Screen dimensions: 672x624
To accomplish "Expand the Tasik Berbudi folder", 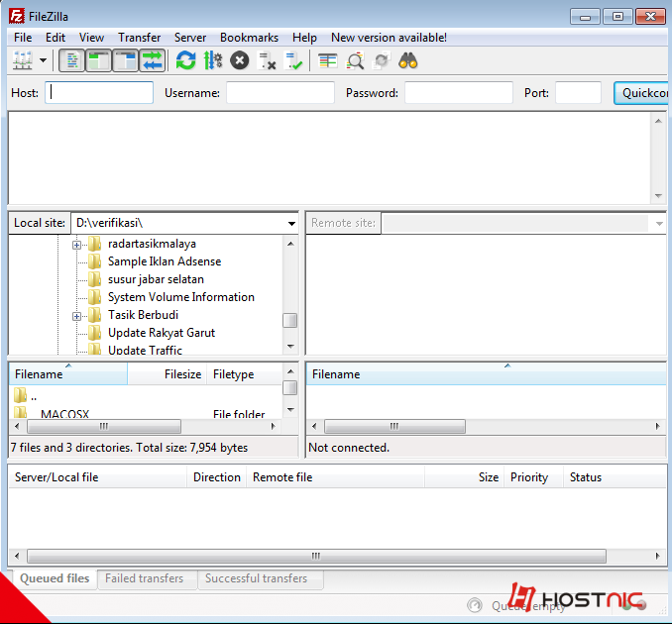I will [x=76, y=316].
